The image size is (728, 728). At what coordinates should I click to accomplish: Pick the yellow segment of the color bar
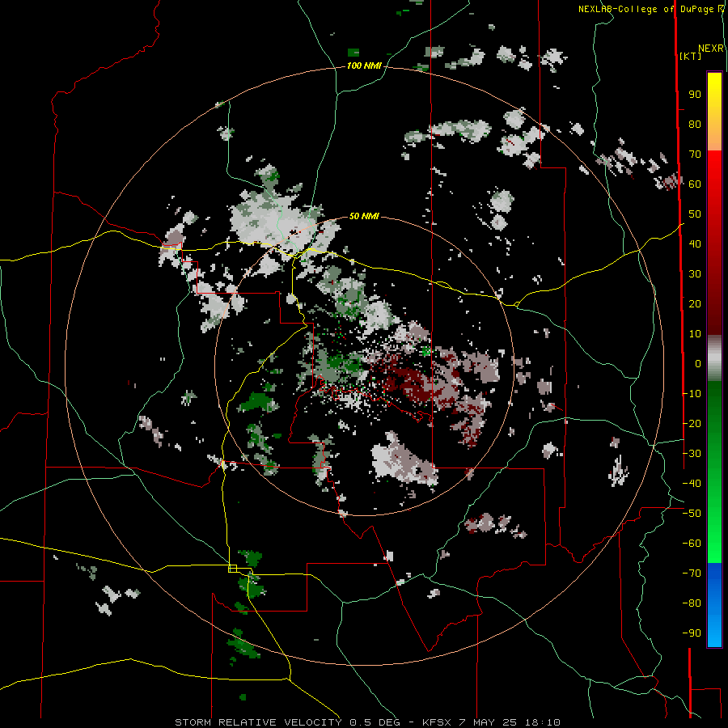tap(714, 112)
